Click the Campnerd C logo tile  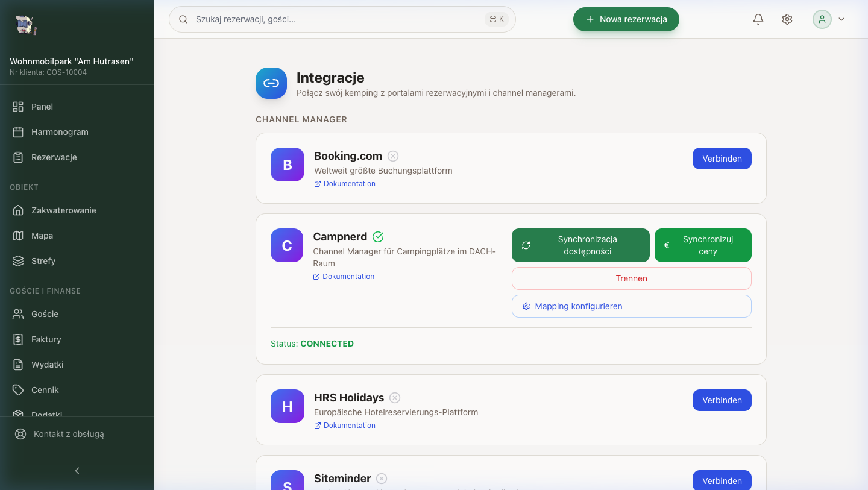287,245
